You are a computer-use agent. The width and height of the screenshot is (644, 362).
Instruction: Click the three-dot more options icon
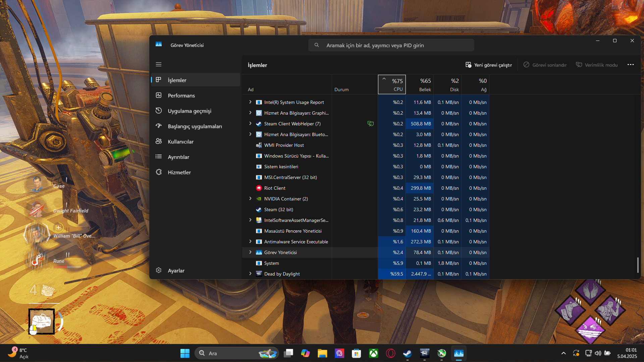tap(631, 65)
